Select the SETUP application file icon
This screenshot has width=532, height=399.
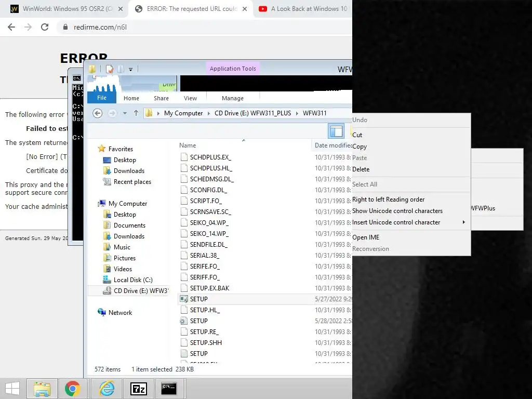point(184,299)
